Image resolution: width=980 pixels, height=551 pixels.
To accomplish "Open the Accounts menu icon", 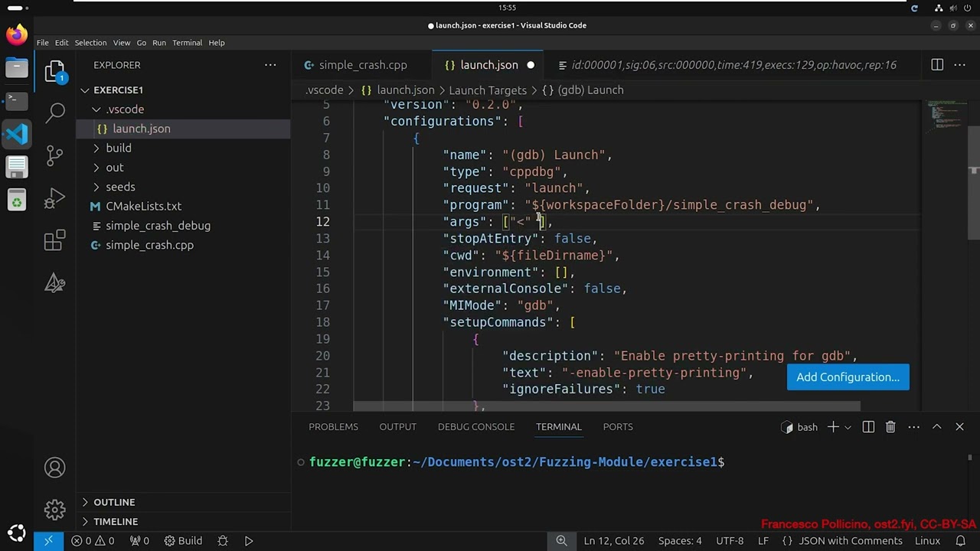I will coord(55,468).
